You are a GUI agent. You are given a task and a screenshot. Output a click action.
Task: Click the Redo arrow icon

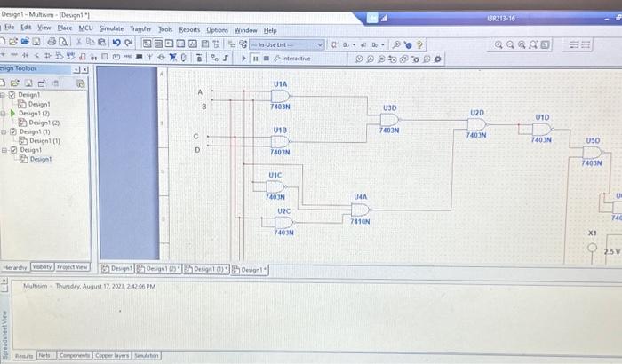[129, 43]
